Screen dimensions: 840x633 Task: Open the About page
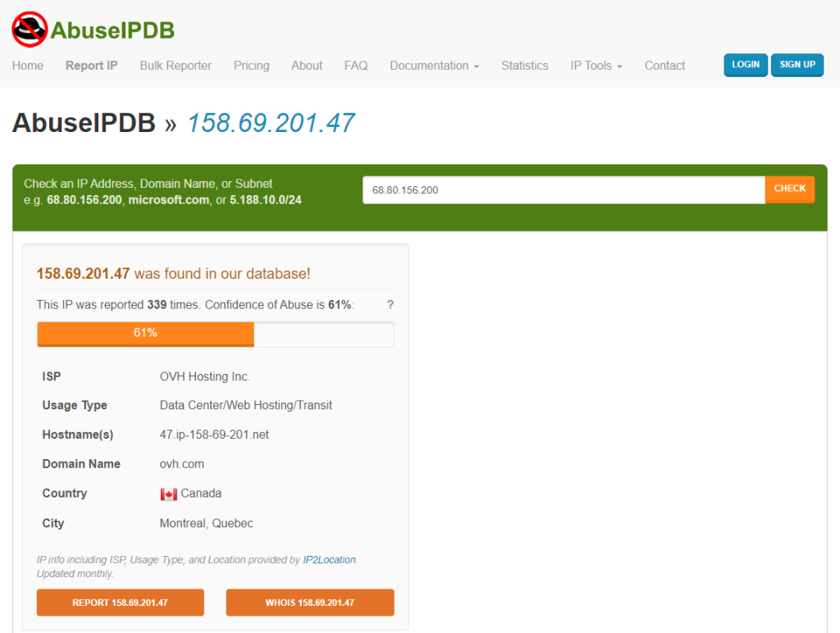(307, 66)
